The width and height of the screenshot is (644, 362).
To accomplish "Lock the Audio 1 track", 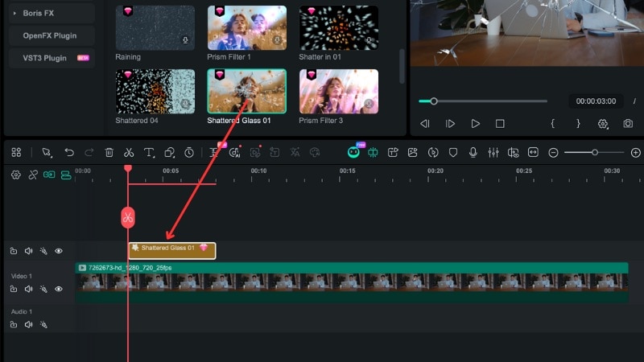I will (x=14, y=325).
